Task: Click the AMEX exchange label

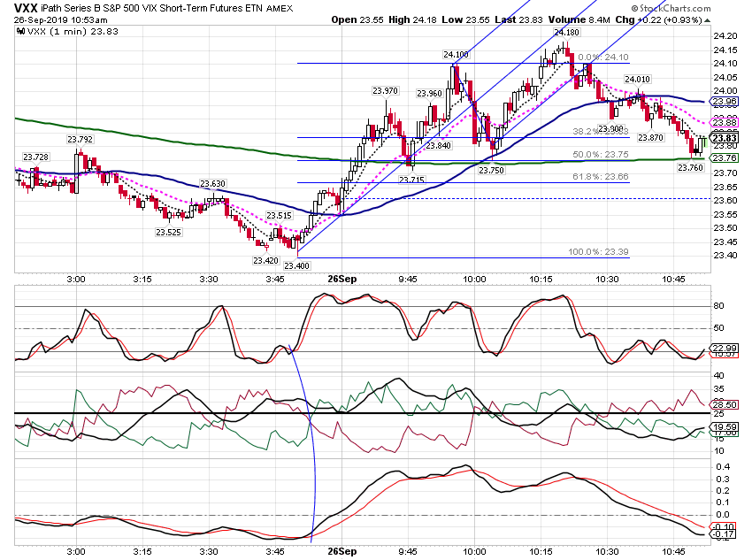Action: click(x=280, y=9)
